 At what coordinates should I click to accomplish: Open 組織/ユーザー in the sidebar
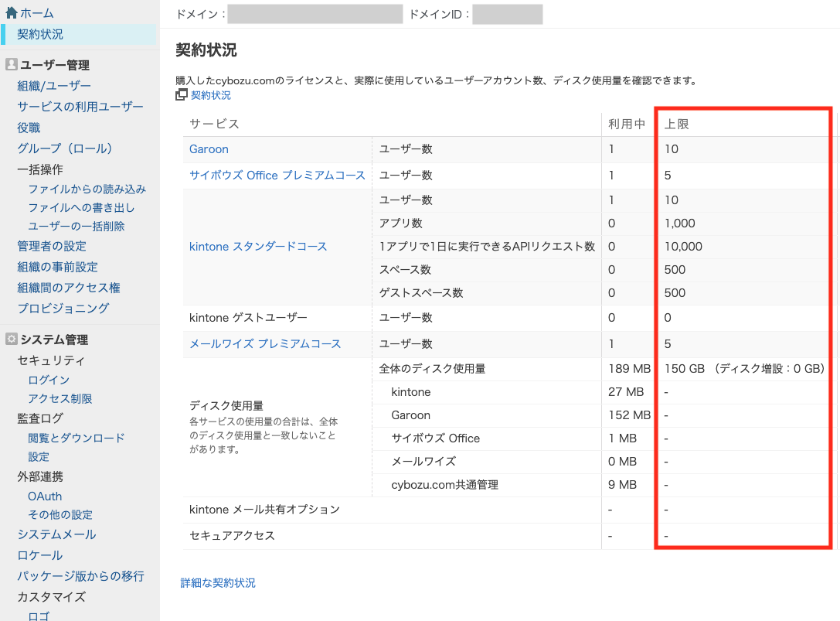[x=54, y=86]
